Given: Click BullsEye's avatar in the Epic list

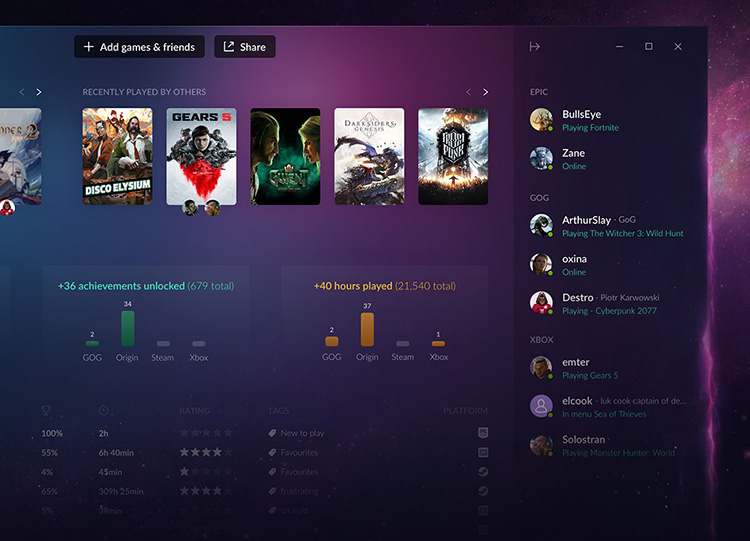Looking at the screenshot, I should pyautogui.click(x=541, y=120).
